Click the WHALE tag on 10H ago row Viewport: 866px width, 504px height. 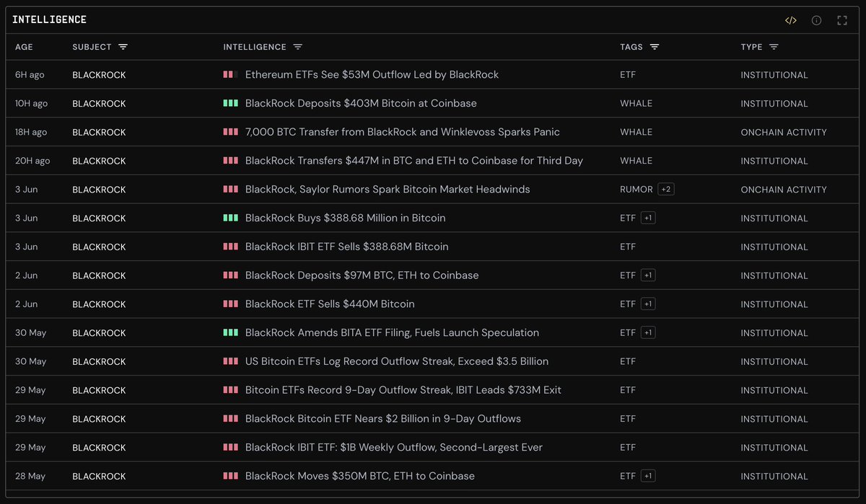636,104
